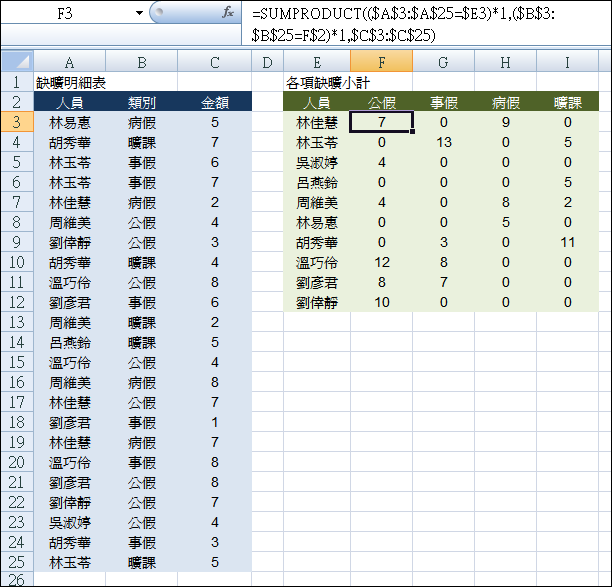Click cell H3 value 9

[x=505, y=123]
